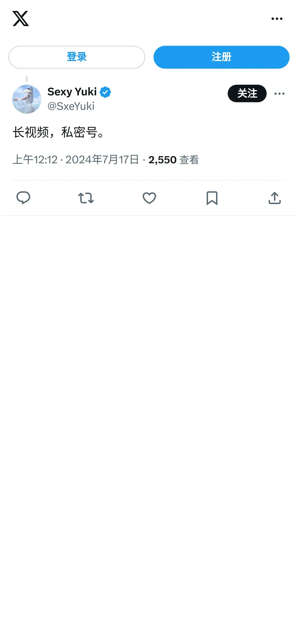Click the 上午12:12 post time
This screenshot has width=298, height=644.
click(x=35, y=160)
